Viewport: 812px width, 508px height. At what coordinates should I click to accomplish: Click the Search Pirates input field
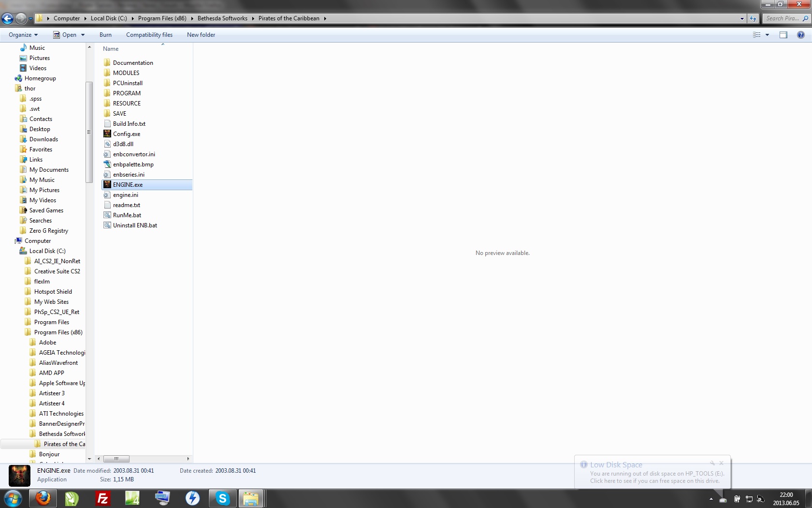pos(783,18)
